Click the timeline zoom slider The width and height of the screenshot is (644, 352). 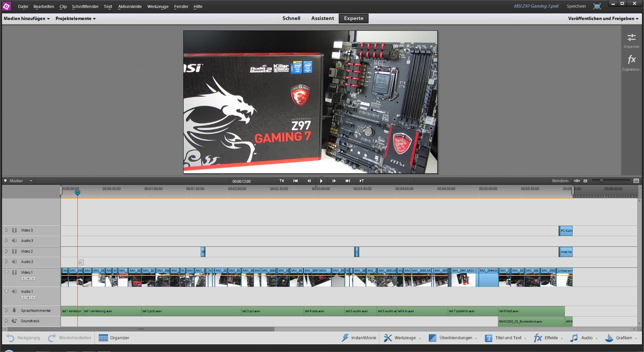tap(601, 181)
